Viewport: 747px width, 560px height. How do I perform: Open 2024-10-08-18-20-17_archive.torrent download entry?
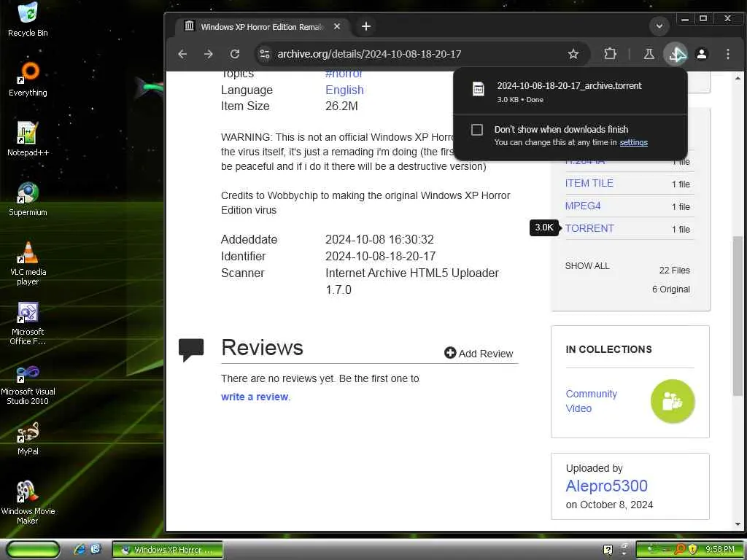pyautogui.click(x=570, y=91)
